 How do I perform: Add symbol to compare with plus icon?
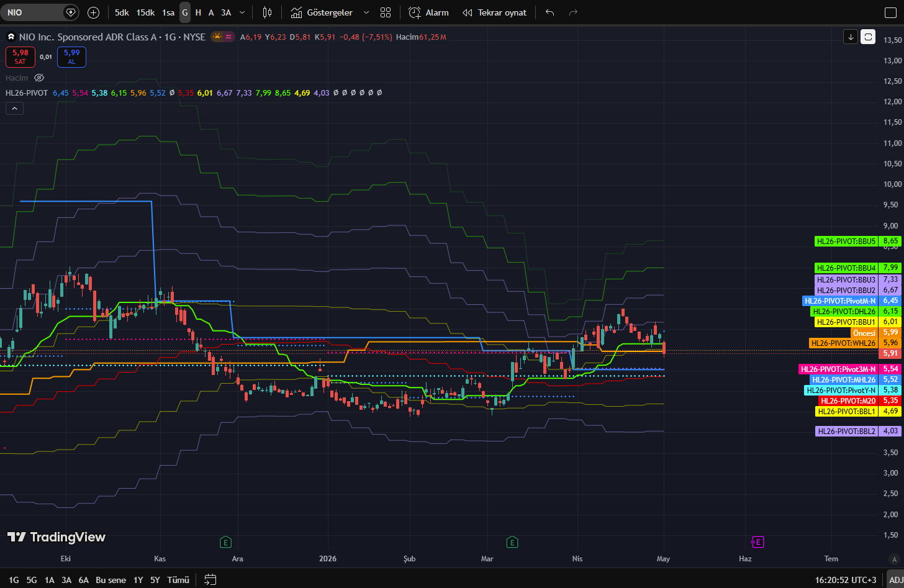(x=93, y=12)
